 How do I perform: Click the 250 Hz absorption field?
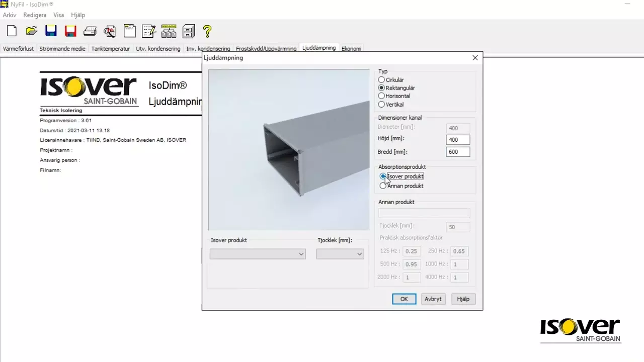[x=459, y=251]
